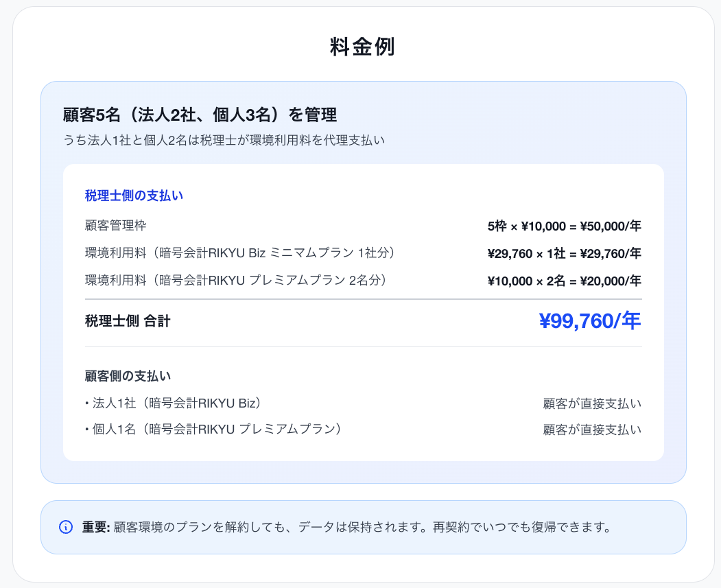Click the notice text about データは保持されます

click(362, 527)
